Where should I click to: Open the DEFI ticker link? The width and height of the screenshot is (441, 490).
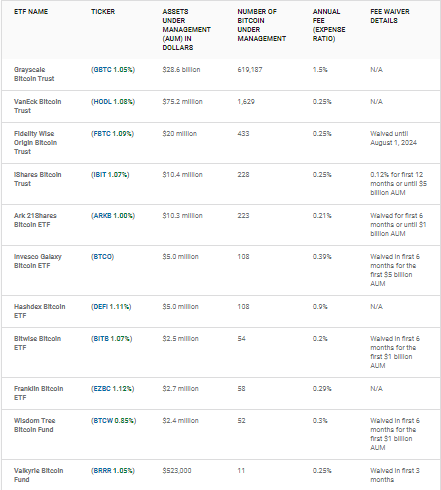[111, 307]
